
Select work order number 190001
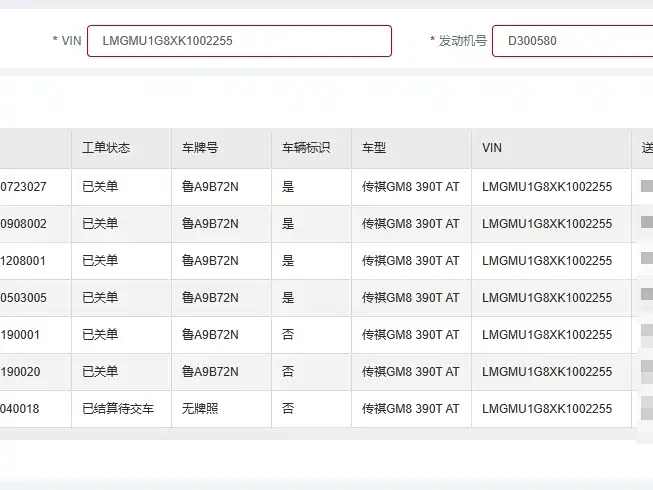tap(20, 335)
